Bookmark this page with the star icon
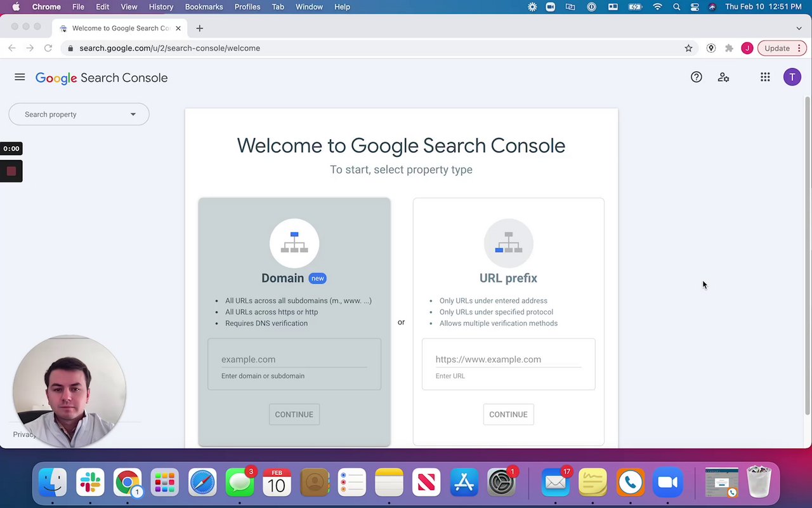 tap(688, 48)
